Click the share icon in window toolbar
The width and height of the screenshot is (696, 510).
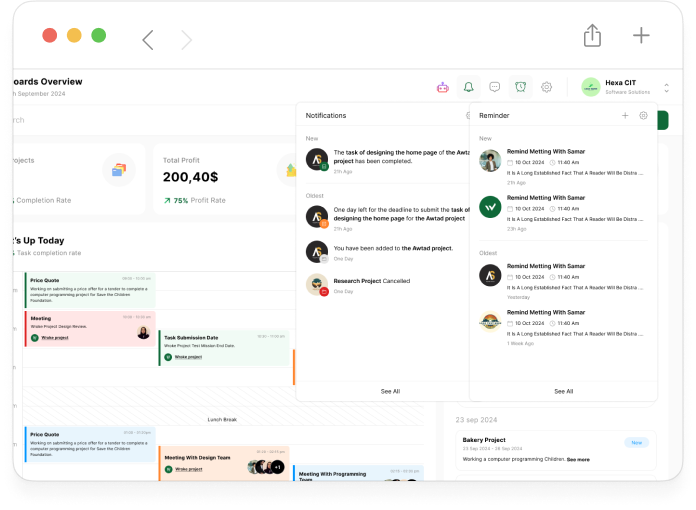tap(592, 36)
